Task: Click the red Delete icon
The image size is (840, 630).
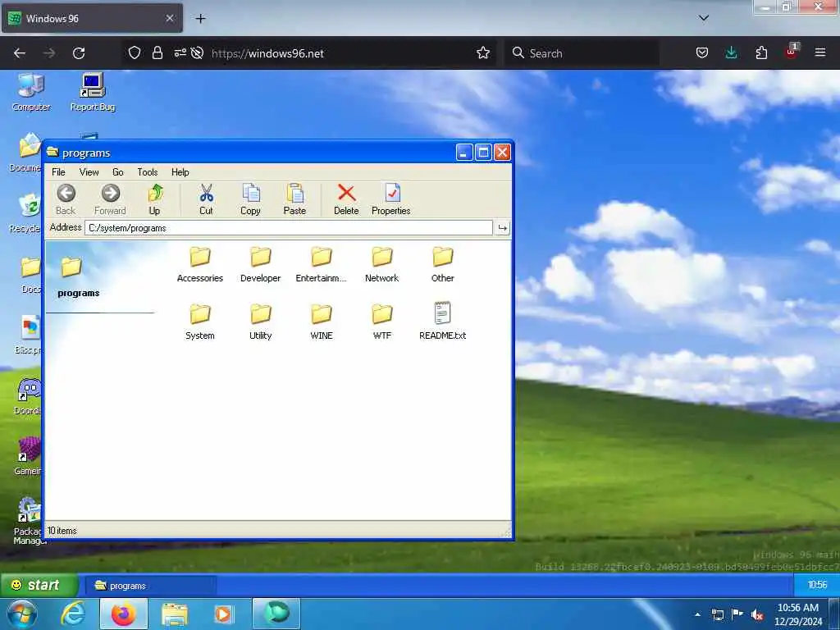Action: point(347,193)
